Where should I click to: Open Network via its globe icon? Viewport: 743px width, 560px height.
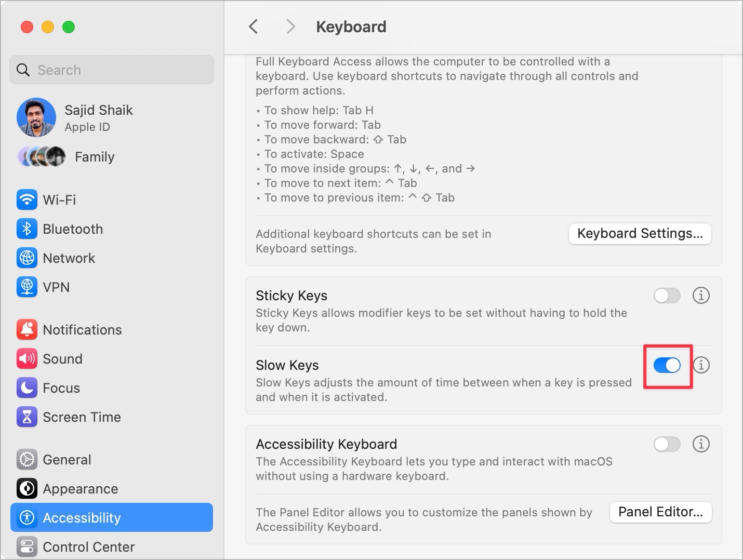point(27,258)
